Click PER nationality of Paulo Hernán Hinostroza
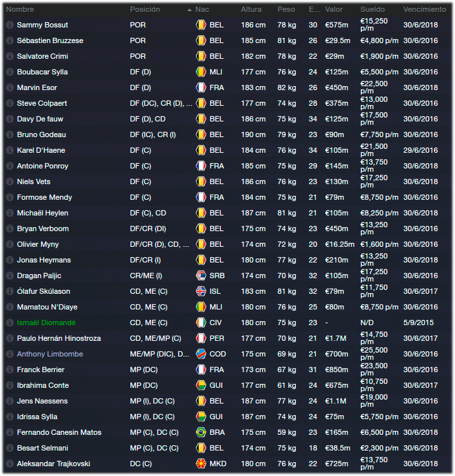The height and width of the screenshot is (476, 455). 217,338
